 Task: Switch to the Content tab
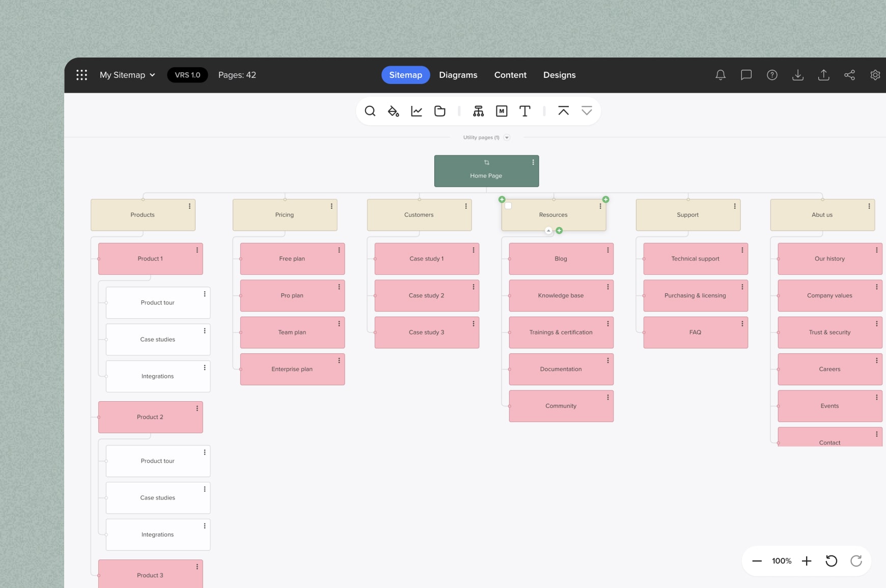[x=510, y=75]
